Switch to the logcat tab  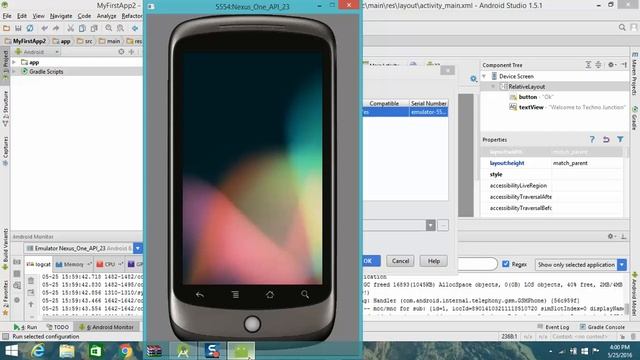38,264
